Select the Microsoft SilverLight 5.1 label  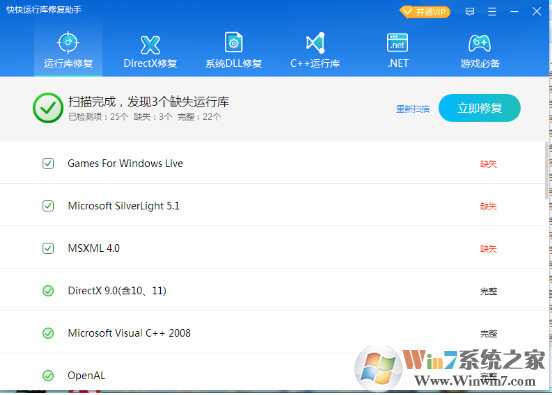[x=124, y=206]
